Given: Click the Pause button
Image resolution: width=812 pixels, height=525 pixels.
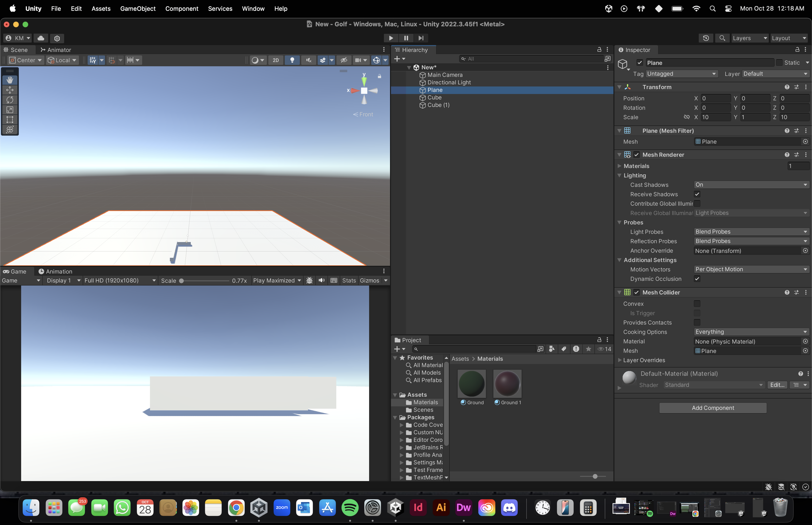Looking at the screenshot, I should 406,38.
